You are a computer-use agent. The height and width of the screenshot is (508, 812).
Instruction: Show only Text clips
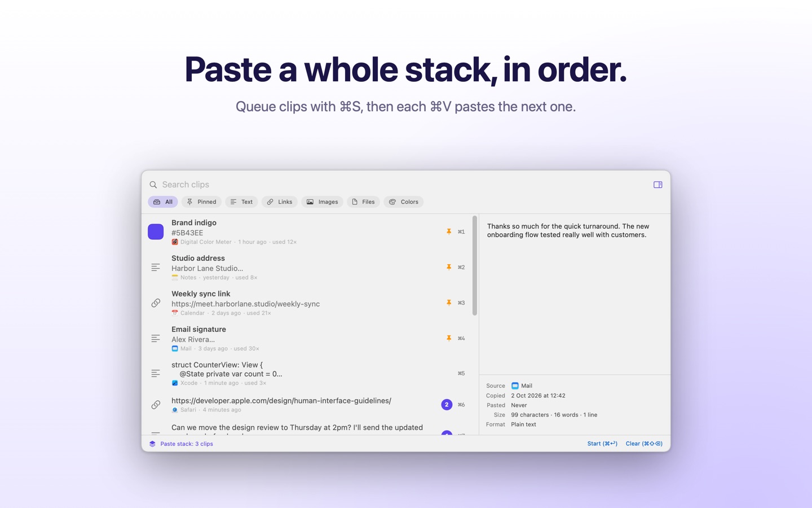pos(241,202)
